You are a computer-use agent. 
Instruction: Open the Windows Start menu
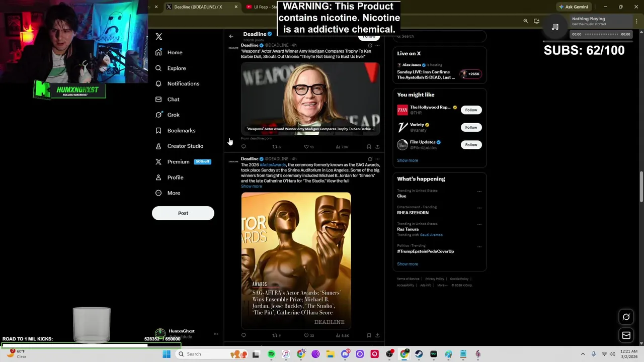pos(167,354)
